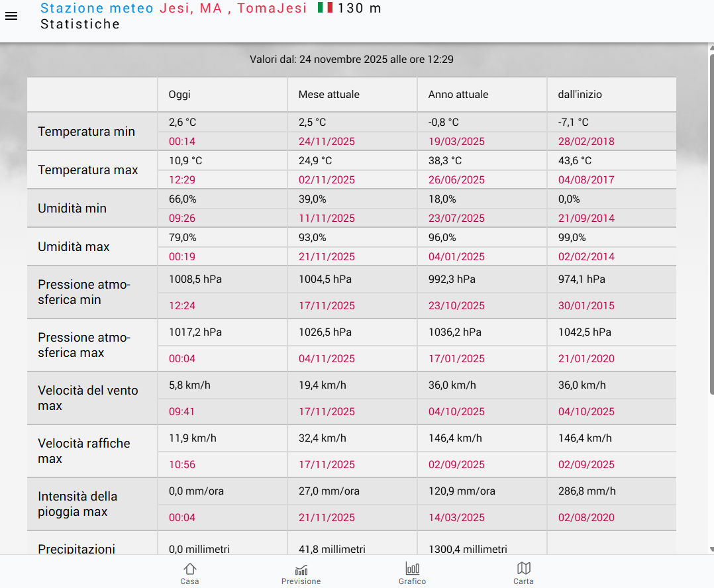The height and width of the screenshot is (588, 714).
Task: Select the Temperatura min row label
Action: (86, 131)
